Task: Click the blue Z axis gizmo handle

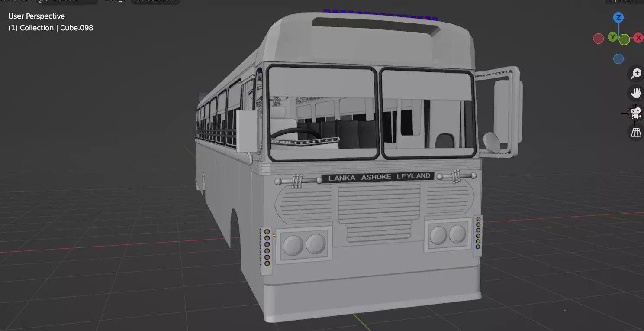Action: [x=618, y=17]
